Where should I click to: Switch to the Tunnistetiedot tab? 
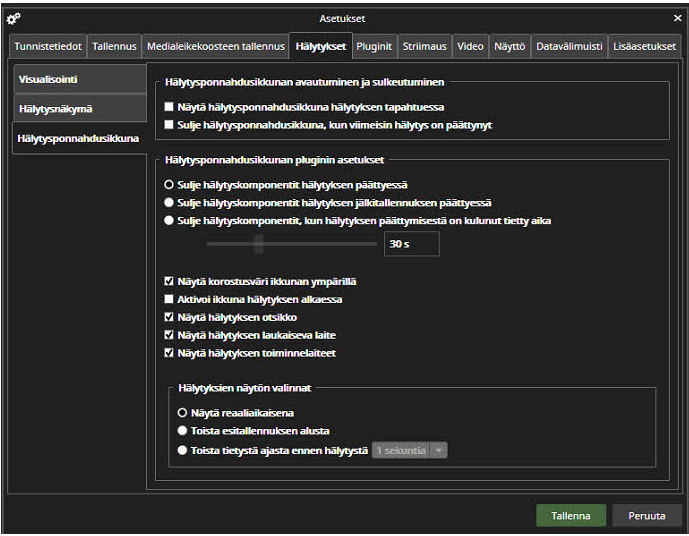(49, 46)
